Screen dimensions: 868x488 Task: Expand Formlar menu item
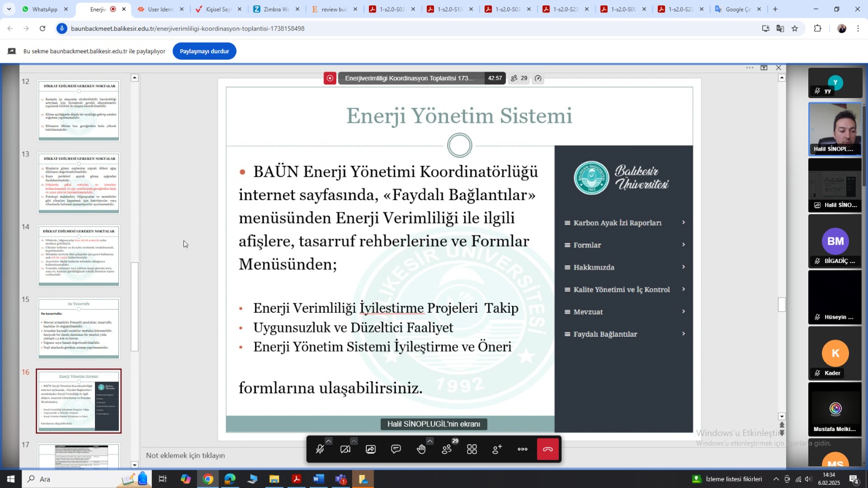pos(625,245)
